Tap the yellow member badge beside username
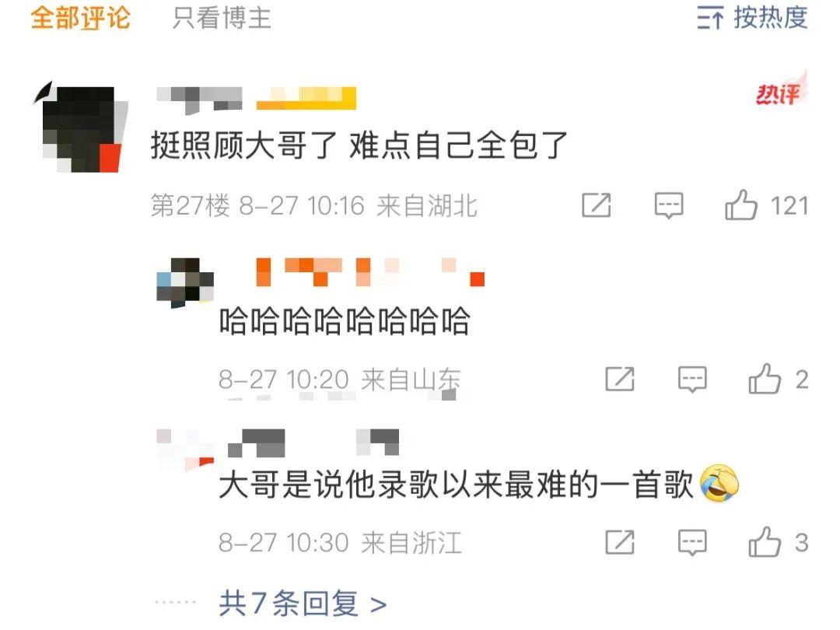 (x=306, y=98)
